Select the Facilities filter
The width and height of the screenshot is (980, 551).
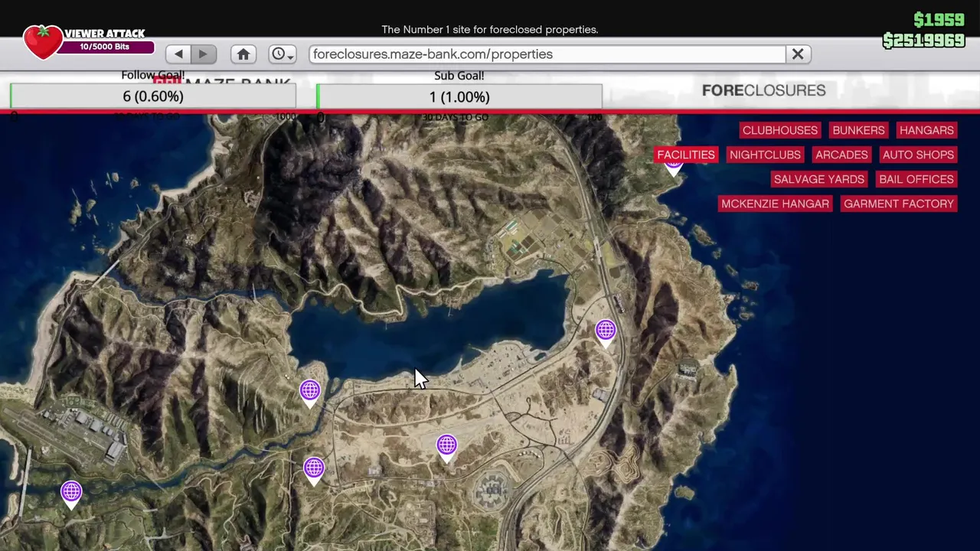(x=686, y=155)
